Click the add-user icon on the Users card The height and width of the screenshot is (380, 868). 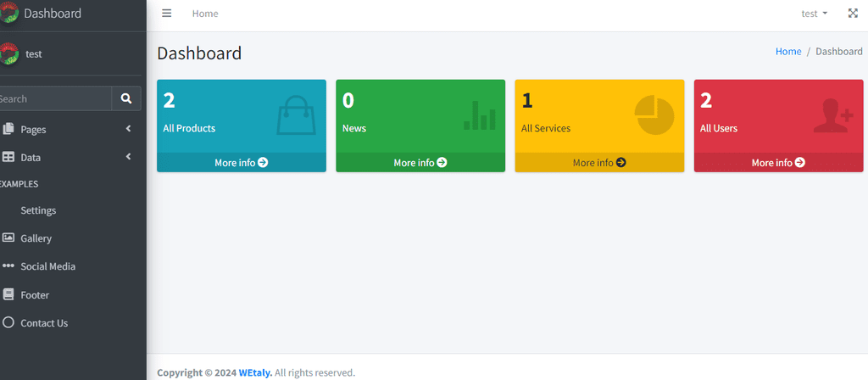pyautogui.click(x=833, y=115)
